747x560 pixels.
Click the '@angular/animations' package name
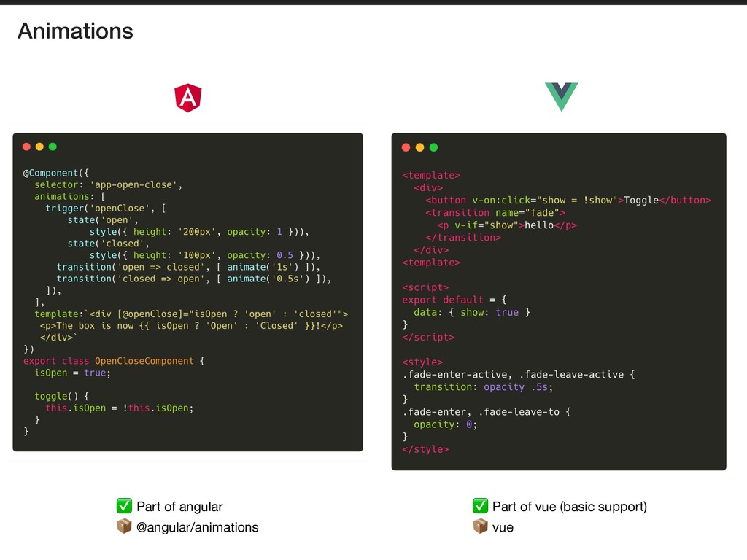(x=197, y=527)
